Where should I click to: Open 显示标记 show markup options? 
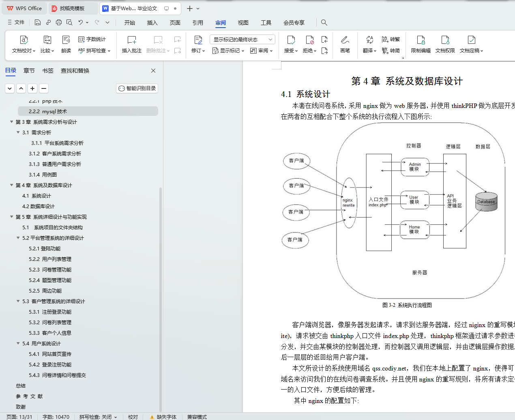[x=228, y=51]
